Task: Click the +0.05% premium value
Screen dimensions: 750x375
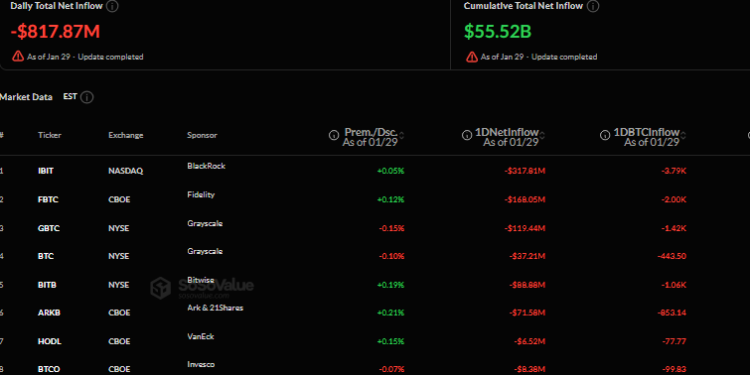Action: point(391,171)
